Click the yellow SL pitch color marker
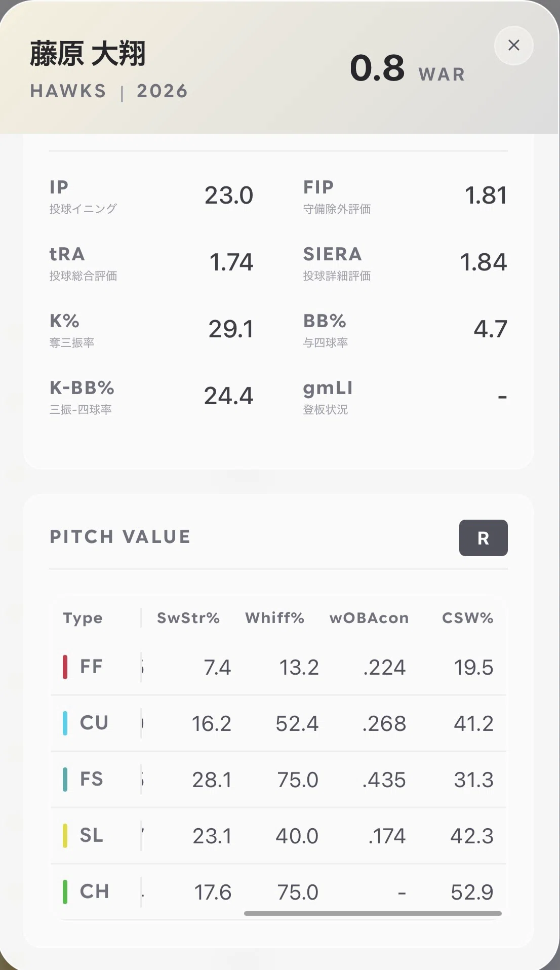The height and width of the screenshot is (970, 560). (x=65, y=836)
